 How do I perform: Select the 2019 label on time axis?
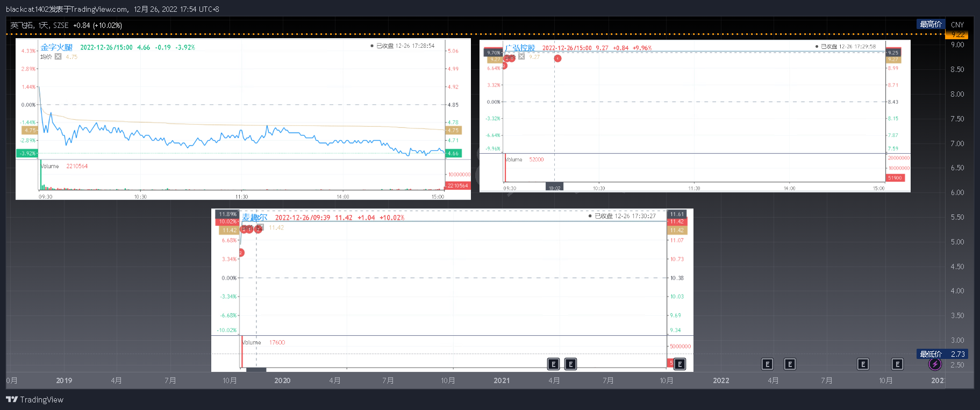point(64,380)
